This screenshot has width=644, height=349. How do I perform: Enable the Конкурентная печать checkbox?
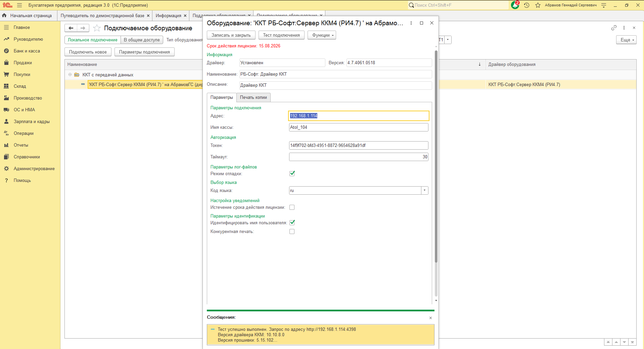[292, 232]
